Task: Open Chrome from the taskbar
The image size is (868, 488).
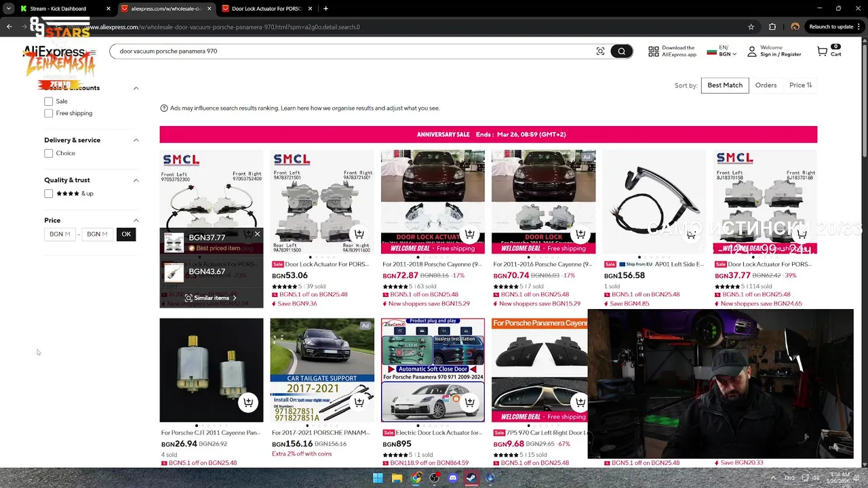Action: (x=416, y=478)
